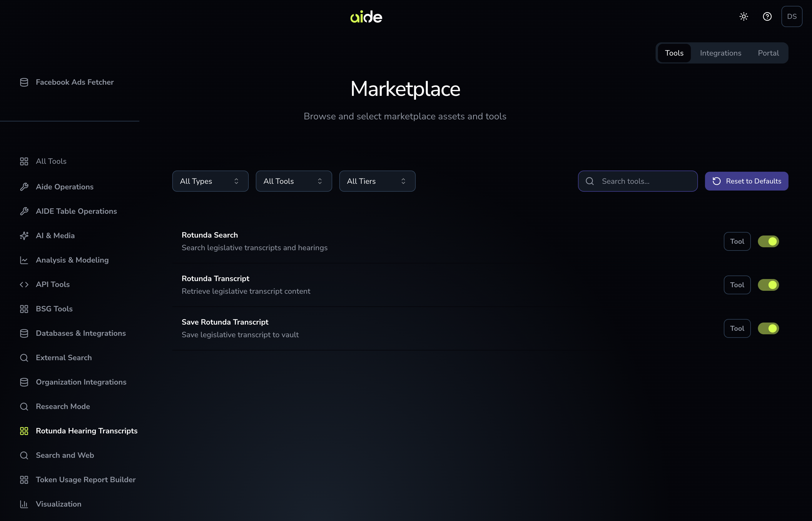Screen dimensions: 812x521
Task: Click the Search tools input field
Action: [x=637, y=181]
